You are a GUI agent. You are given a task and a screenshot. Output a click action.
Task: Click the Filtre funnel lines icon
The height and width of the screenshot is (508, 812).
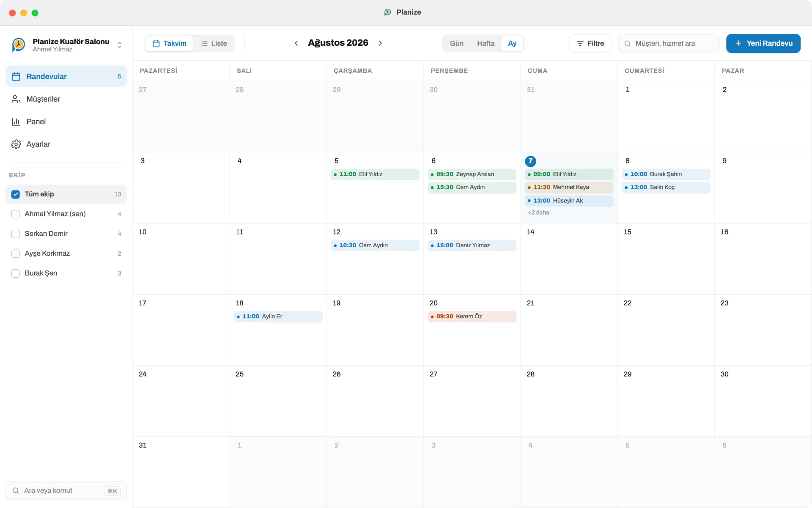coord(580,44)
